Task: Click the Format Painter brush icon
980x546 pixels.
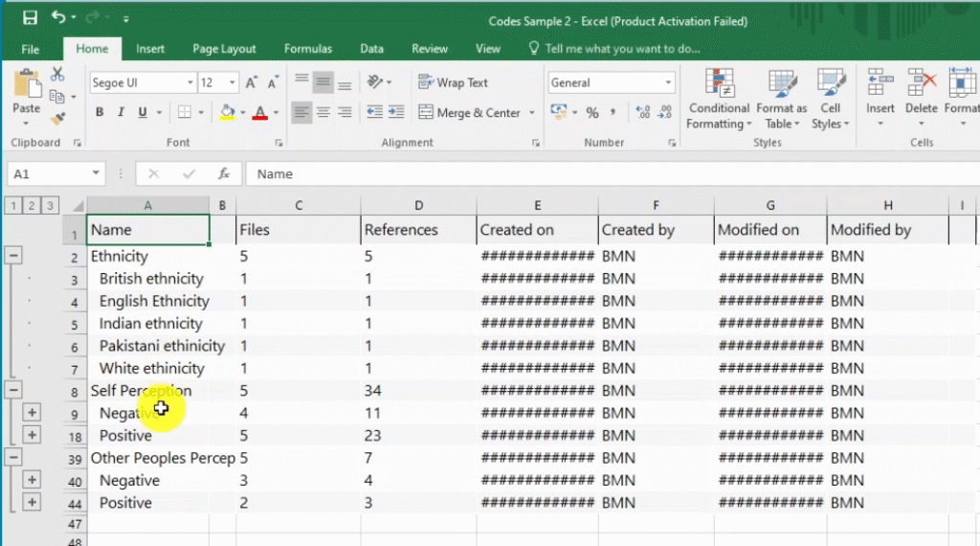Action: point(57,119)
